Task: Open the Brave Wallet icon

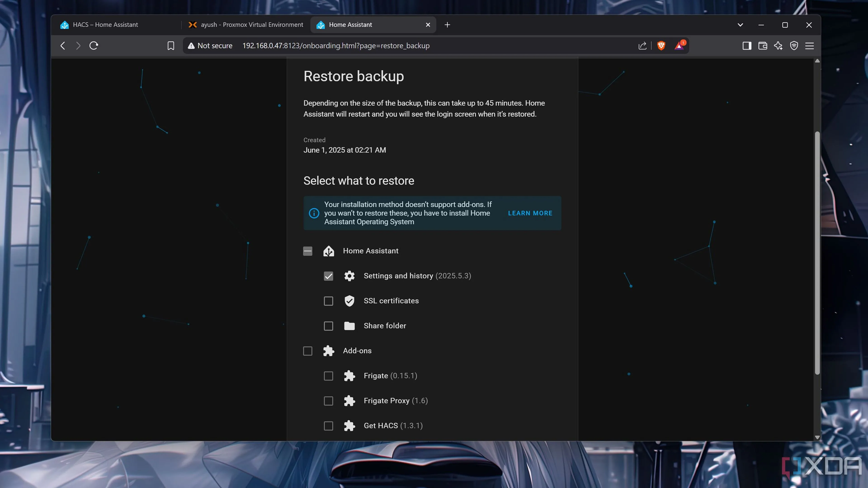Action: pyautogui.click(x=762, y=45)
